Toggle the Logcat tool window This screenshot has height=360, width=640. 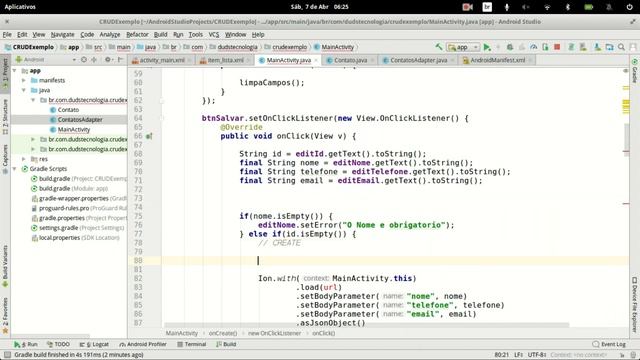click(94, 344)
